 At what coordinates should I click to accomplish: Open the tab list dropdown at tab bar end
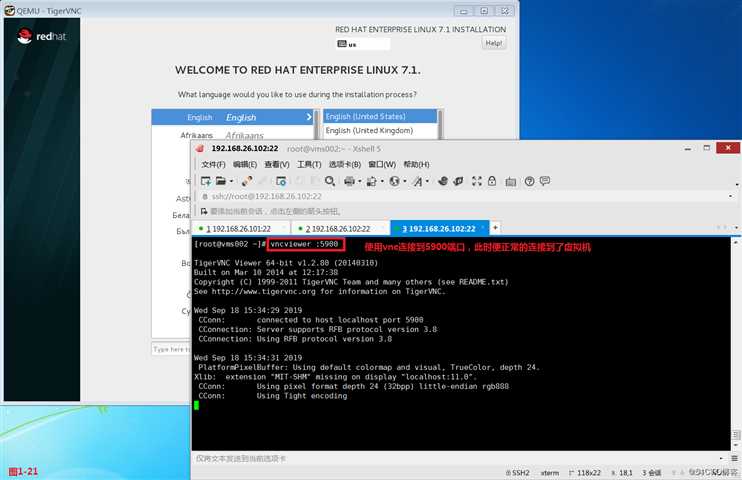click(736, 228)
